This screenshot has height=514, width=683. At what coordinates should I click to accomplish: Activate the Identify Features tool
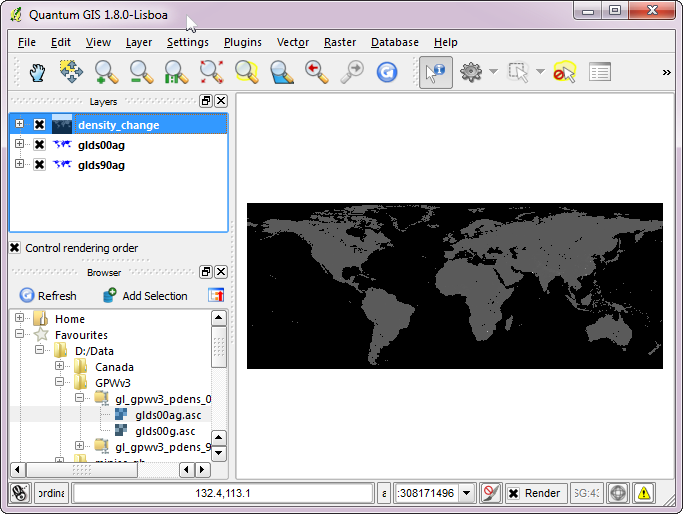point(436,72)
